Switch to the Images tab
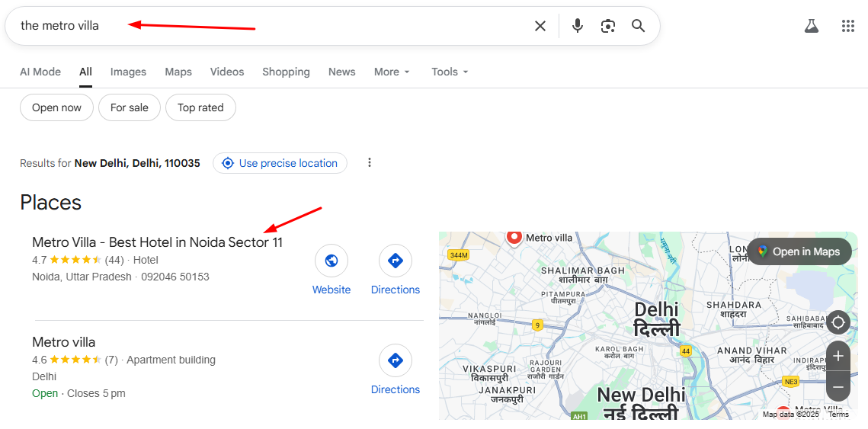 click(x=128, y=72)
